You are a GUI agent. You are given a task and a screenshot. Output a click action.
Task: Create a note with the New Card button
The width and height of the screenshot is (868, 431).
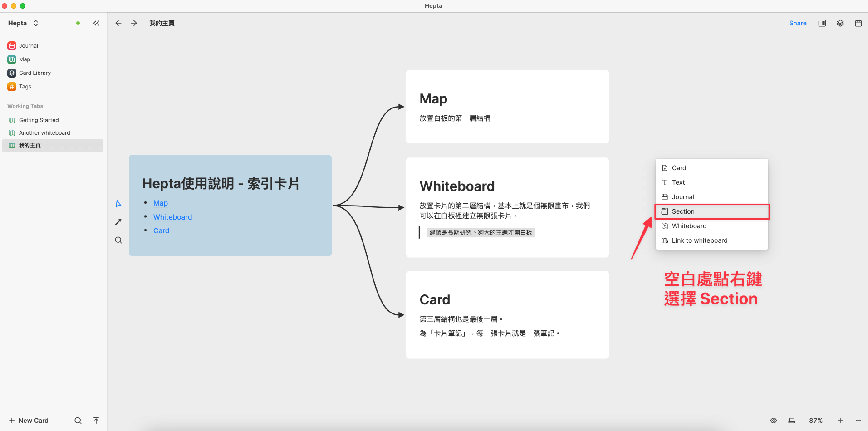click(x=29, y=421)
